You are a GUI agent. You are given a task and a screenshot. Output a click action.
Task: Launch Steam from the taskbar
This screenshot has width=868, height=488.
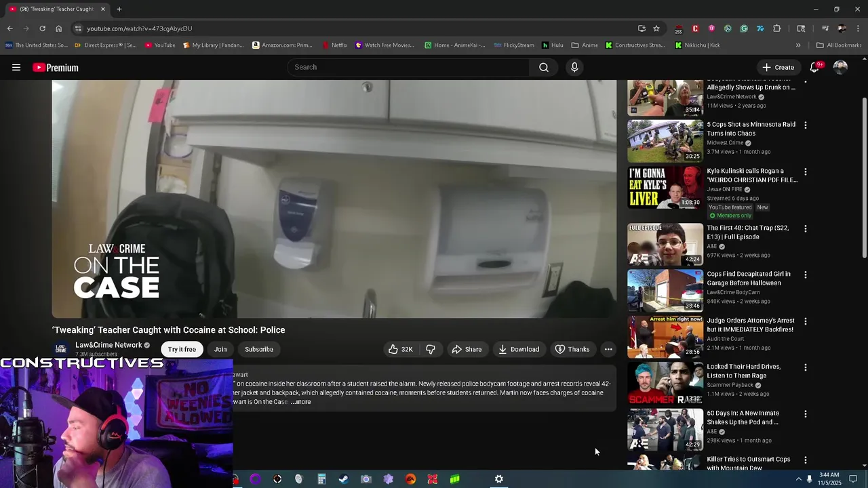click(344, 479)
